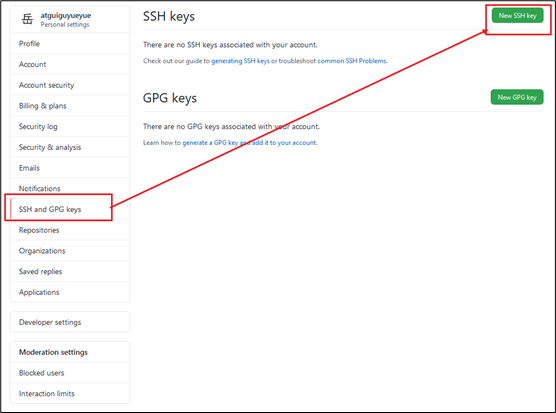Go to Account settings

click(70, 65)
